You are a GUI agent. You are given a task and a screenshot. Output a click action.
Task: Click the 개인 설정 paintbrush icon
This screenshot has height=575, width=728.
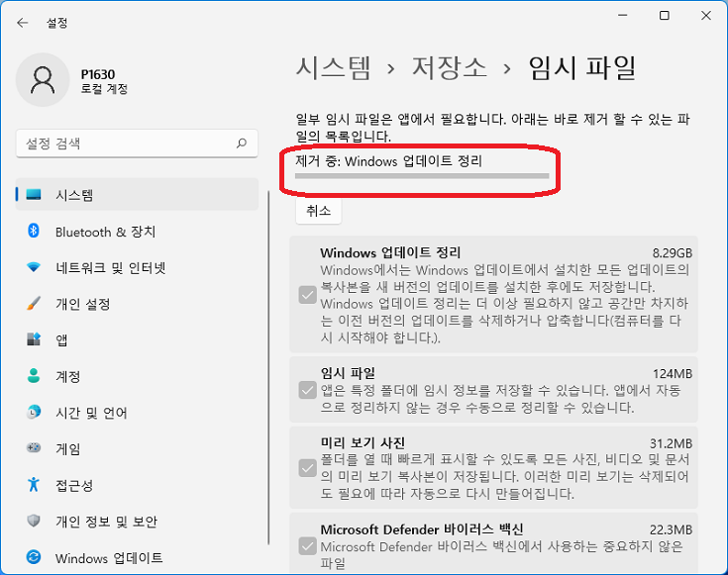point(34,304)
